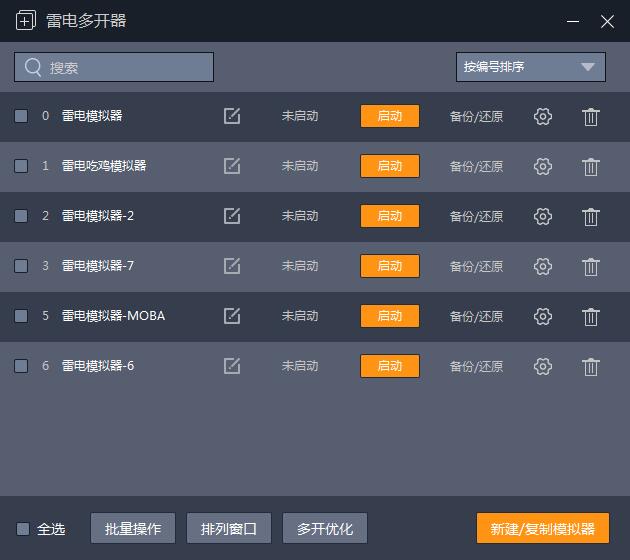Image resolution: width=630 pixels, height=560 pixels.
Task: Delete 雷电模拟器-2 with trash icon
Action: pyautogui.click(x=591, y=217)
